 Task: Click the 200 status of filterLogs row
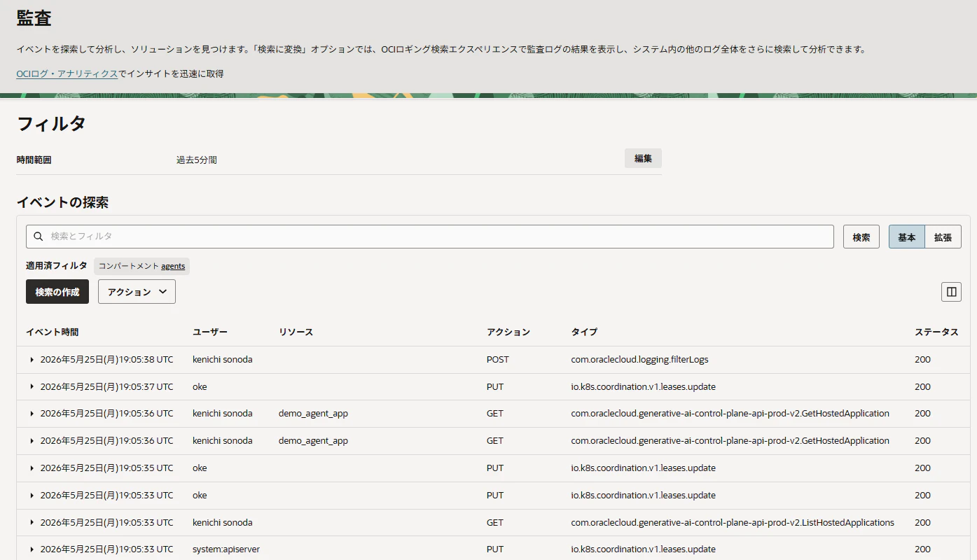(922, 359)
